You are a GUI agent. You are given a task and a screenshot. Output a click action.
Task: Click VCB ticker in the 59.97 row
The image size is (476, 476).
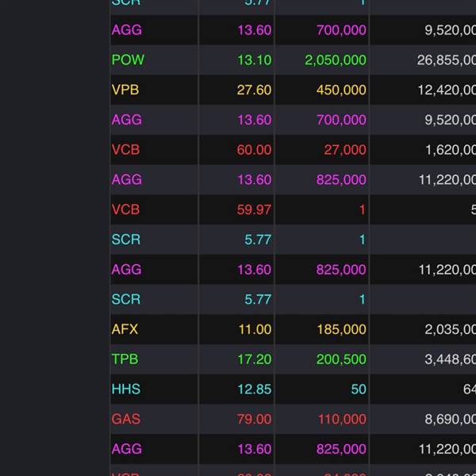(125, 209)
